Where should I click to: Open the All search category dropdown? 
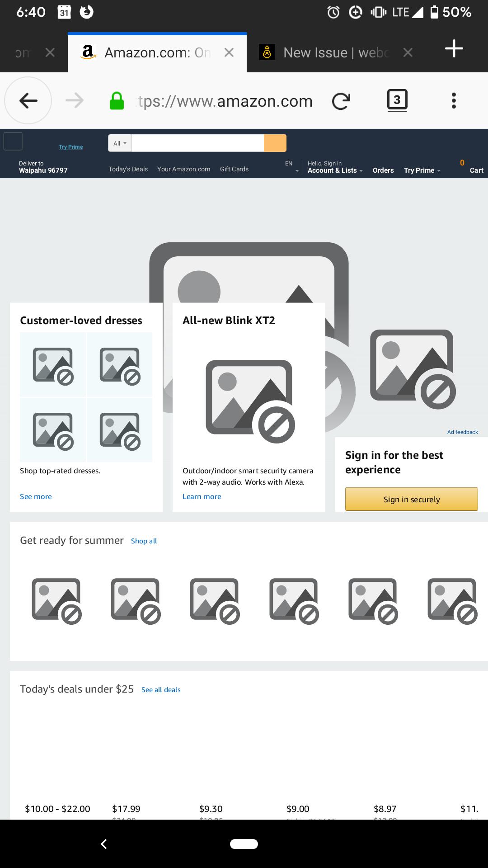point(119,143)
